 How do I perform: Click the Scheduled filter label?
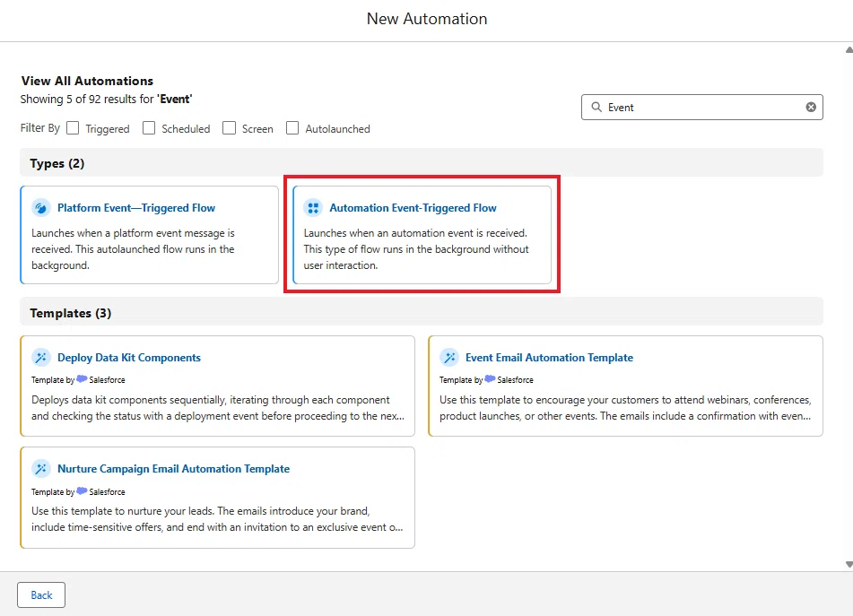pyautogui.click(x=186, y=129)
